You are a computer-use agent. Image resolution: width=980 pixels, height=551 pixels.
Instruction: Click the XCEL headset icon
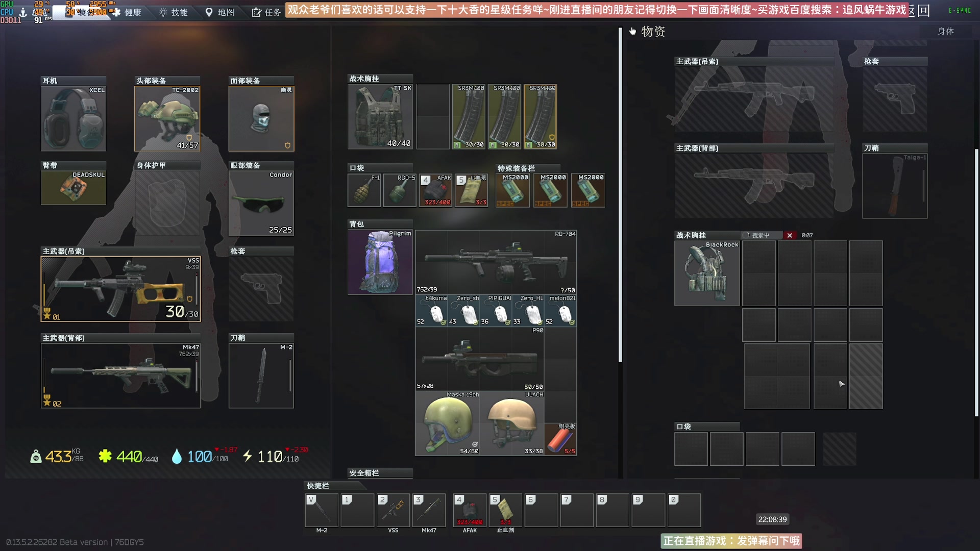pyautogui.click(x=73, y=119)
